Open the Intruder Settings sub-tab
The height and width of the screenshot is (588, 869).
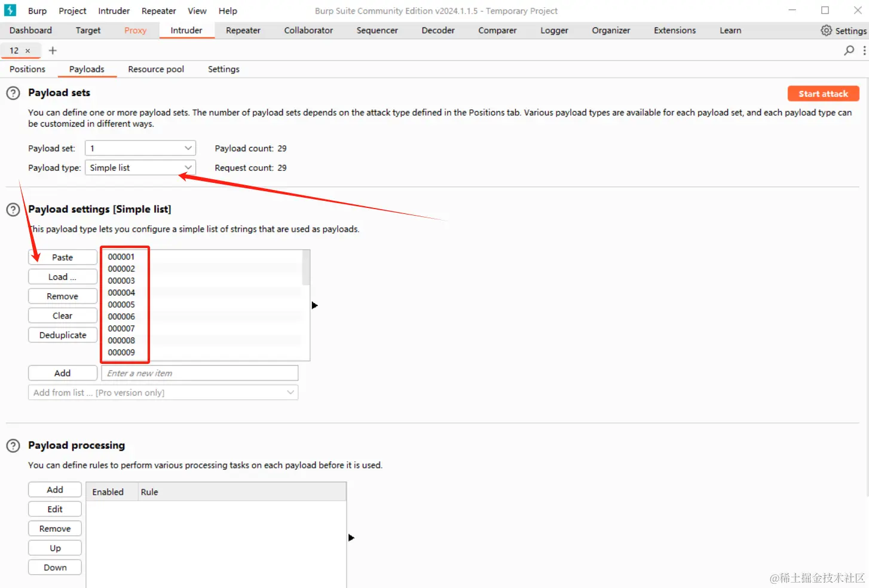(x=224, y=69)
